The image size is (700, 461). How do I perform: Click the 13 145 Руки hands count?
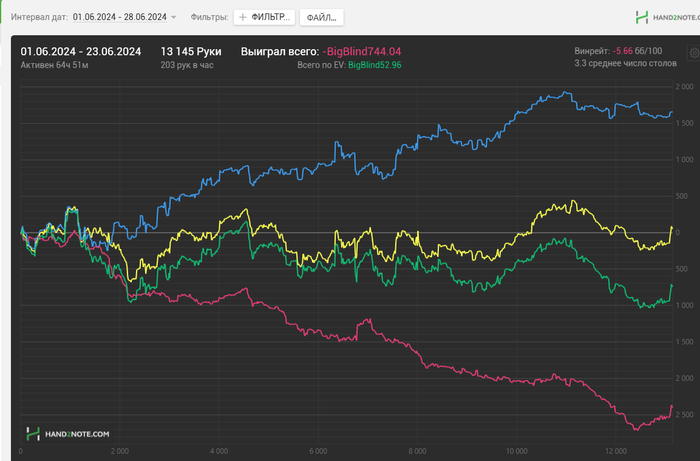pos(190,50)
